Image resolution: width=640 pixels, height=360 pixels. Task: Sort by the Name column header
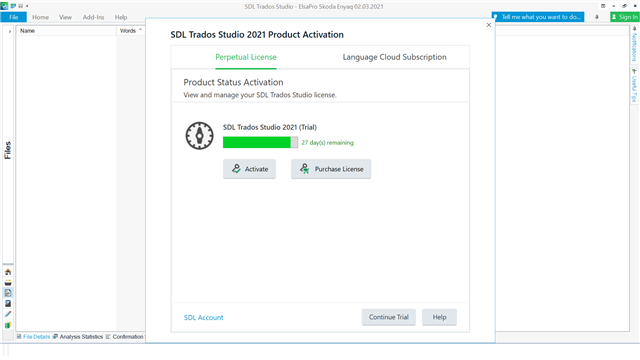(x=67, y=31)
